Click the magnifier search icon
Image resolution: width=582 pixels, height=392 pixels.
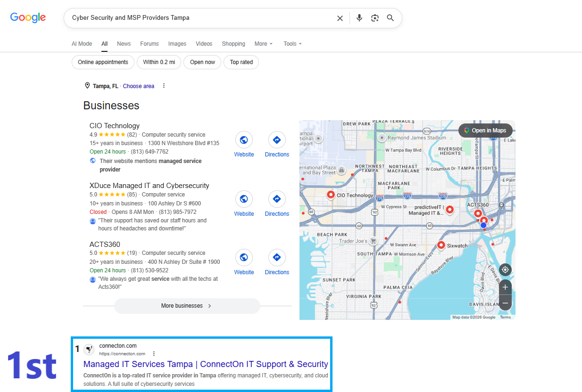391,18
